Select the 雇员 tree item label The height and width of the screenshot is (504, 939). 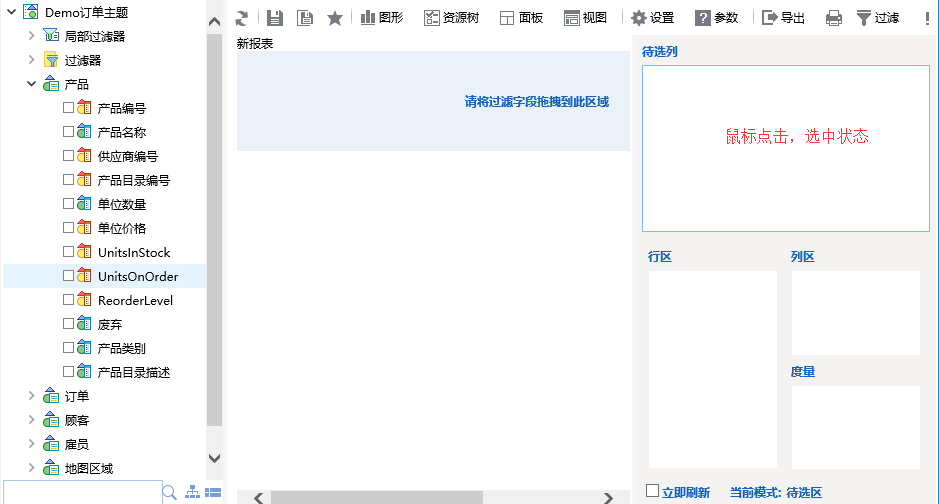77,444
